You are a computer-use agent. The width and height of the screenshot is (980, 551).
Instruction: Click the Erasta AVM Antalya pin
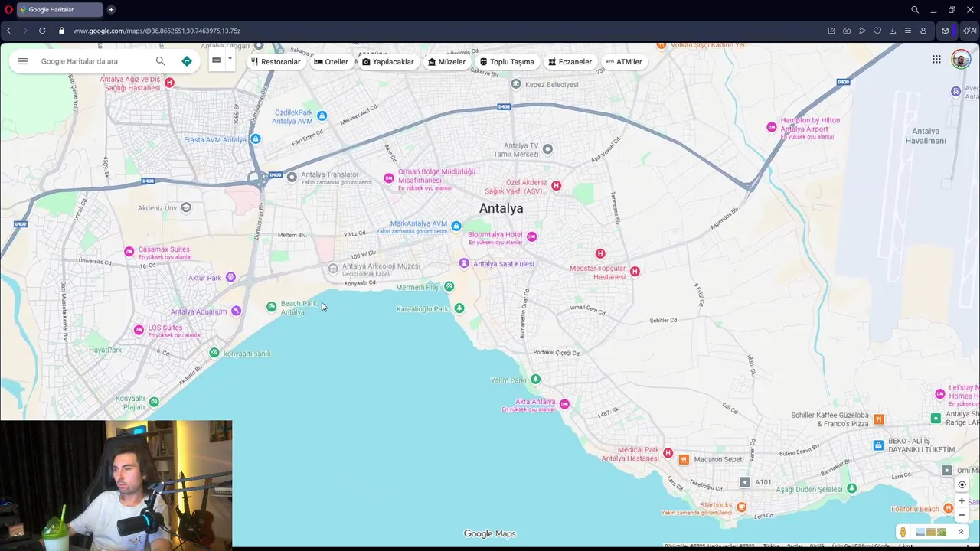point(256,139)
